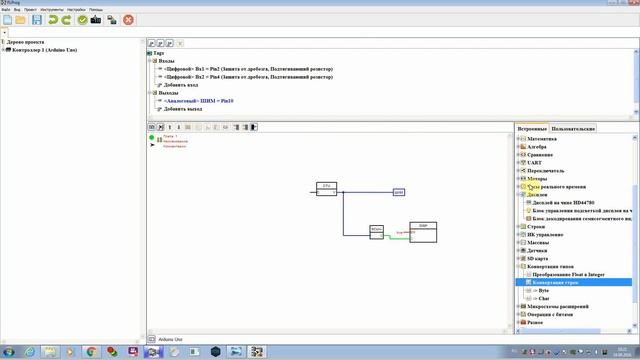Viewport: 640px width, 360px height.
Task: Open the Windows Start menu
Action: point(8,351)
